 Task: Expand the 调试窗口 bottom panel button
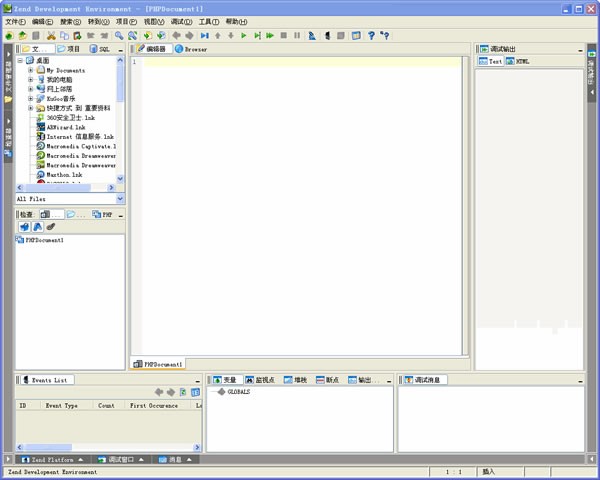pos(121,459)
